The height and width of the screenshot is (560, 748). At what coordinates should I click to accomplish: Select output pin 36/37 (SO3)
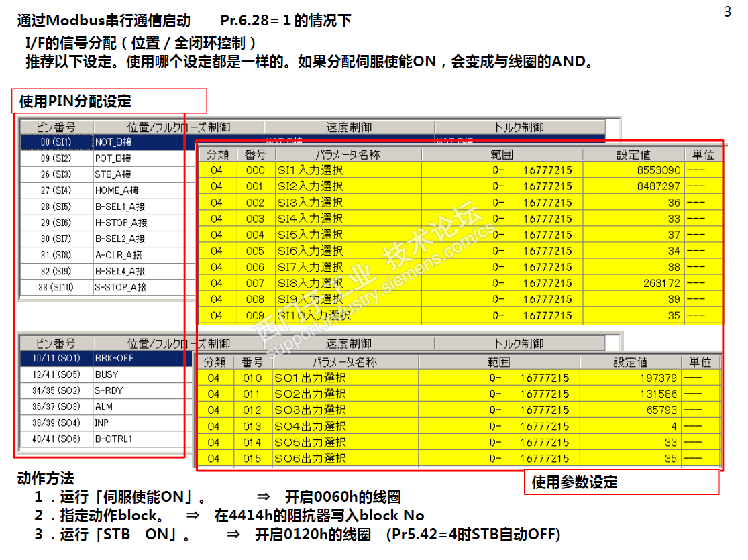56,407
